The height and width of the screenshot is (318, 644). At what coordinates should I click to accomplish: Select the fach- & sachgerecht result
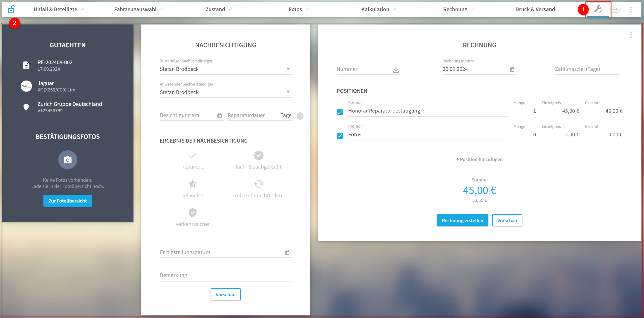point(259,160)
